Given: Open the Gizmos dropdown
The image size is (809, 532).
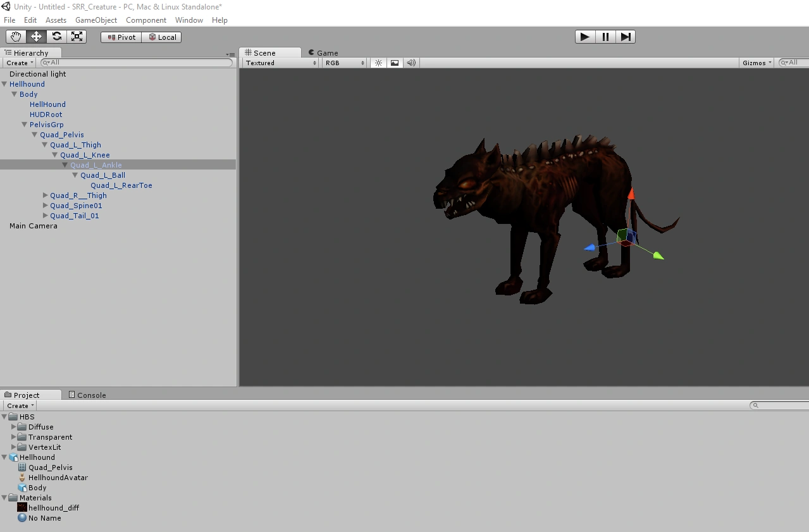Looking at the screenshot, I should tap(757, 63).
